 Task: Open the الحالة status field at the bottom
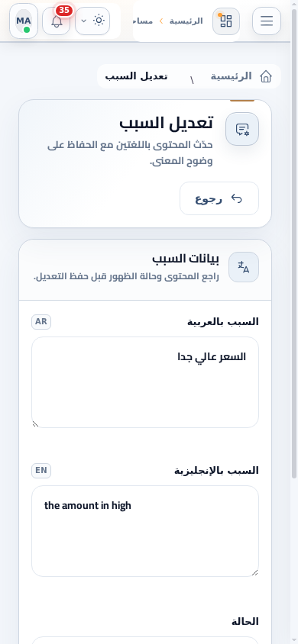tap(145, 640)
